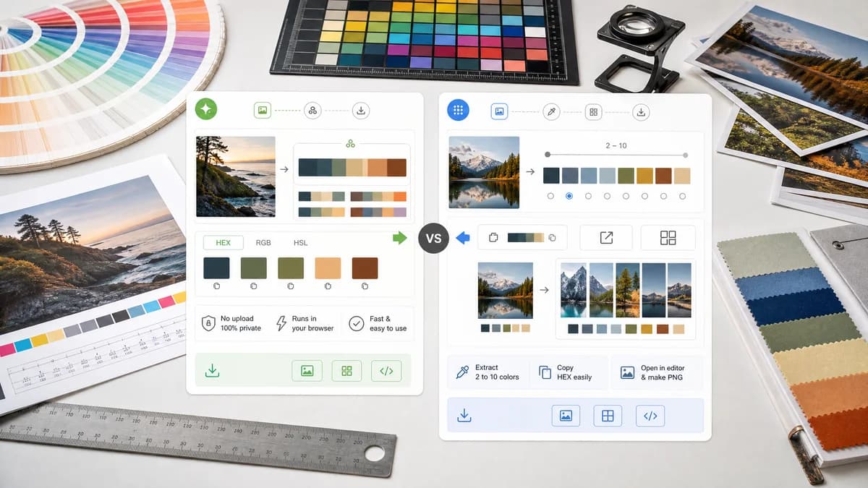Select the radio under the olive green swatch
Image resolution: width=868 pixels, height=488 pixels.
pyautogui.click(x=626, y=196)
